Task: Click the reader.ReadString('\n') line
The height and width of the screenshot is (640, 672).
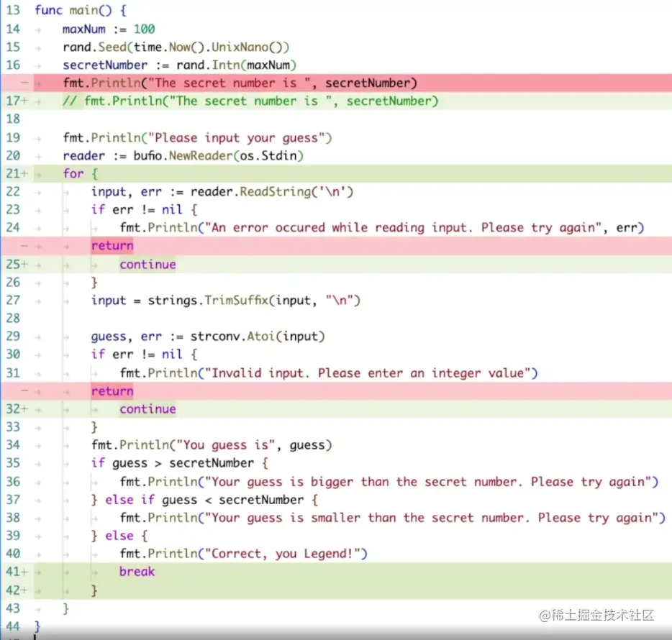Action: coord(222,192)
